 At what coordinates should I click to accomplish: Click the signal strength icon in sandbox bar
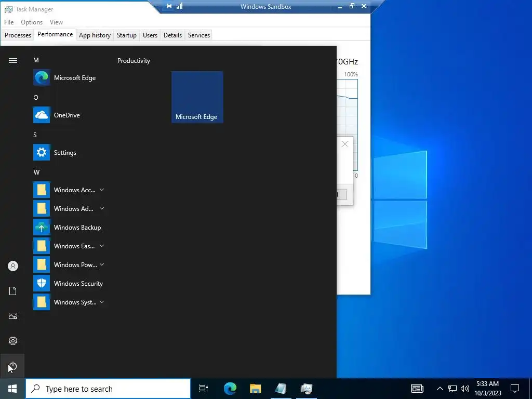point(179,6)
